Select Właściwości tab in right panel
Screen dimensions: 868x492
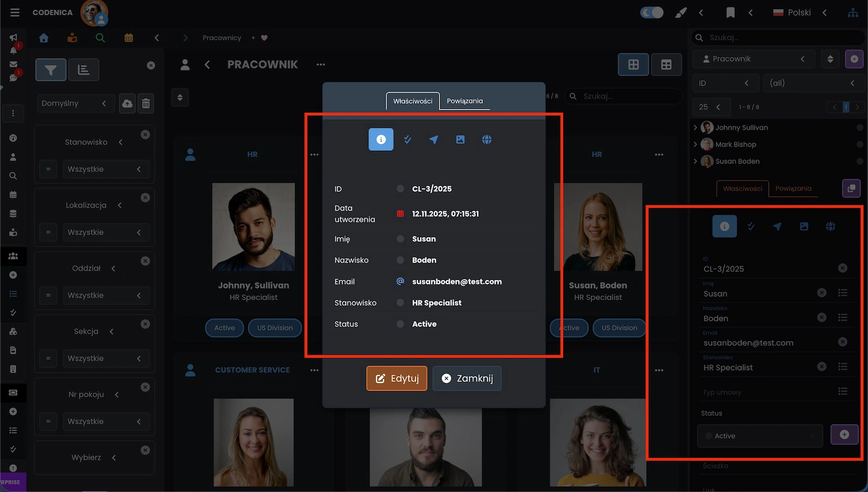click(742, 189)
